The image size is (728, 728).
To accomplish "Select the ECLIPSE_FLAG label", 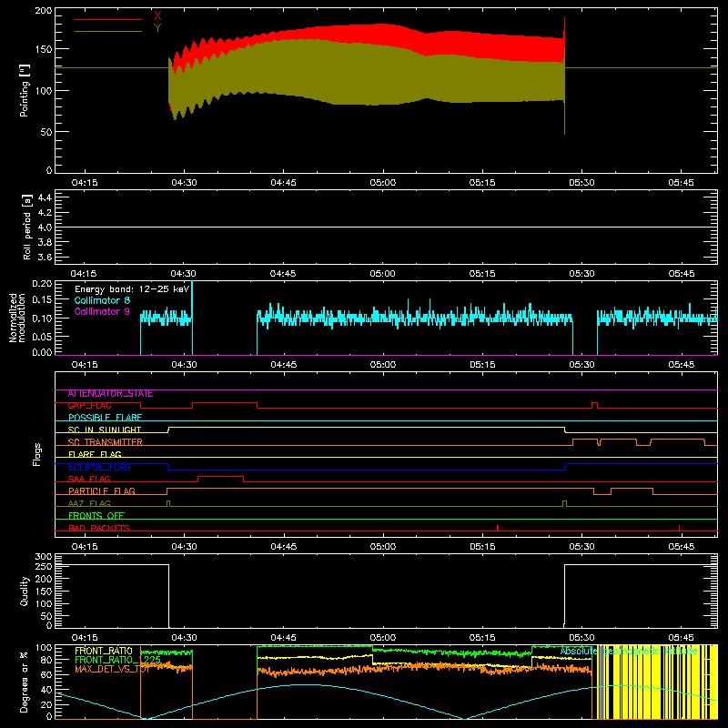I will click(99, 467).
